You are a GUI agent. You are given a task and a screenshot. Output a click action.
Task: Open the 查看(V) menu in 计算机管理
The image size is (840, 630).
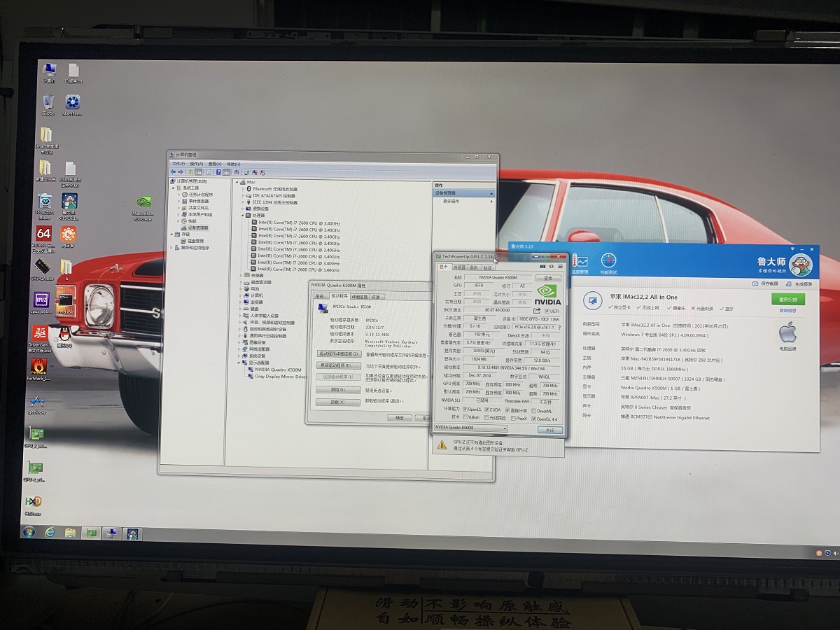click(215, 164)
